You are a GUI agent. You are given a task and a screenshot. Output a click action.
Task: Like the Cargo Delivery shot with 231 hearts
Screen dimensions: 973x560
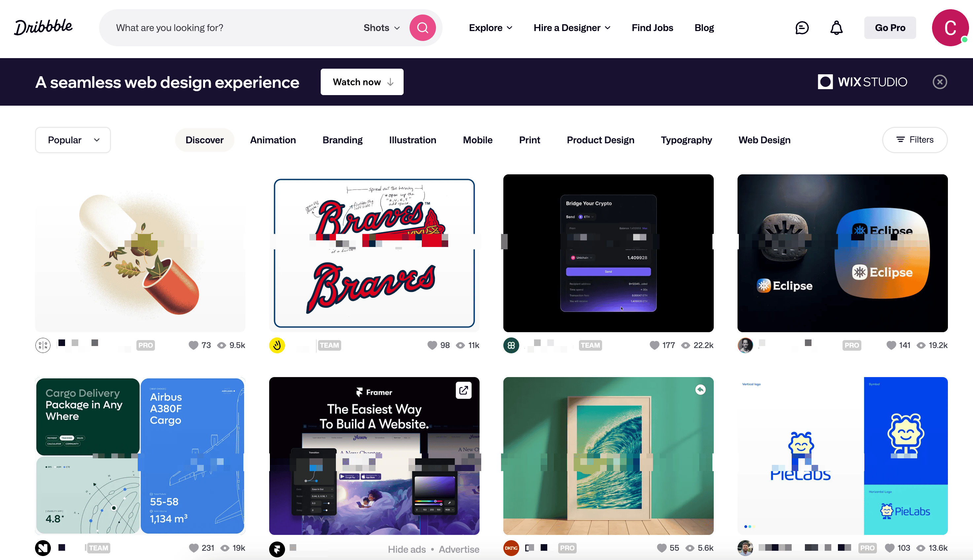(194, 548)
